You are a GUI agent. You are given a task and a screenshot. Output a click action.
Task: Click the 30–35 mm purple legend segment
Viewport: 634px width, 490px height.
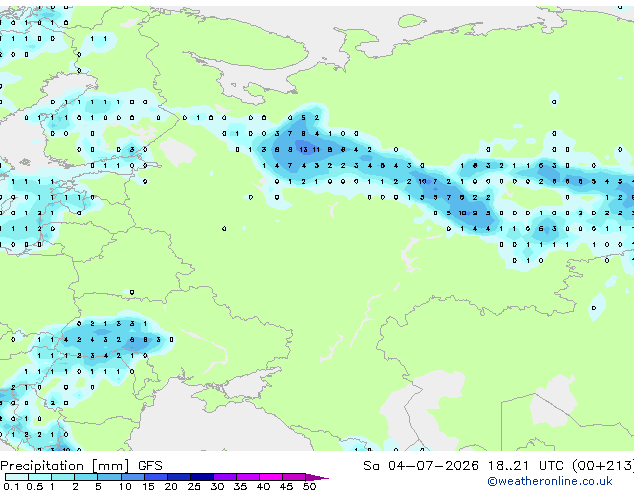tap(224, 477)
